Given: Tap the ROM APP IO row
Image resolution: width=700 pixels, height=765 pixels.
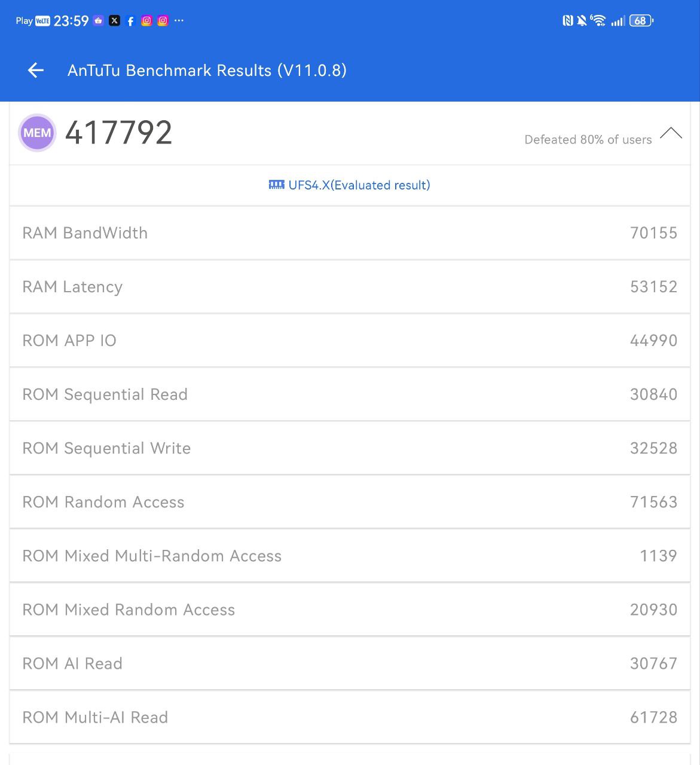Looking at the screenshot, I should pyautogui.click(x=350, y=341).
